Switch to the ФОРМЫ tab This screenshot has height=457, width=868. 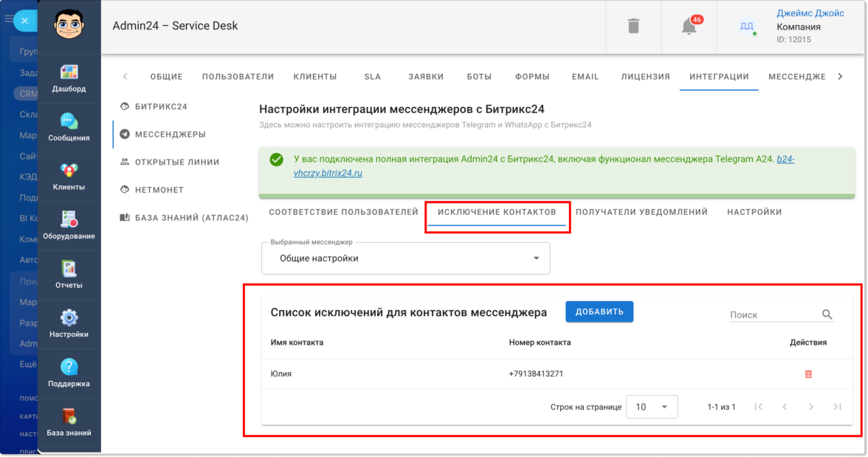(x=533, y=77)
